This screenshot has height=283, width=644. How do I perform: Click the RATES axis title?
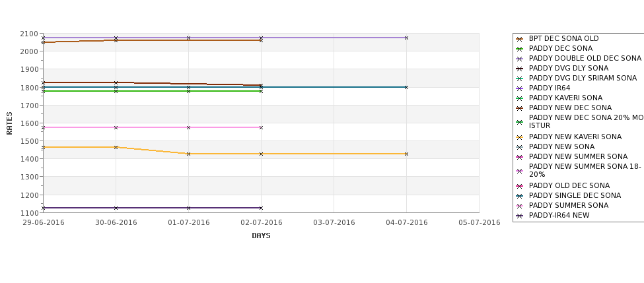pos(9,123)
